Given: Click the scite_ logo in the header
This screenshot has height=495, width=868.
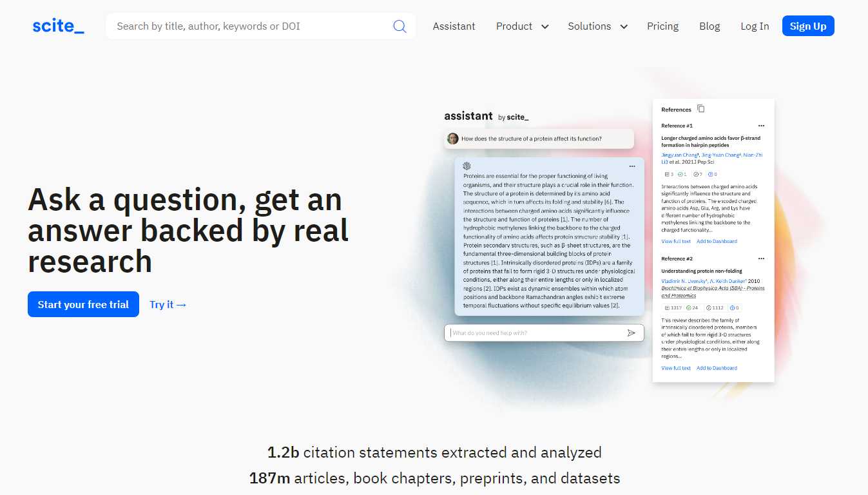Looking at the screenshot, I should click(x=58, y=26).
